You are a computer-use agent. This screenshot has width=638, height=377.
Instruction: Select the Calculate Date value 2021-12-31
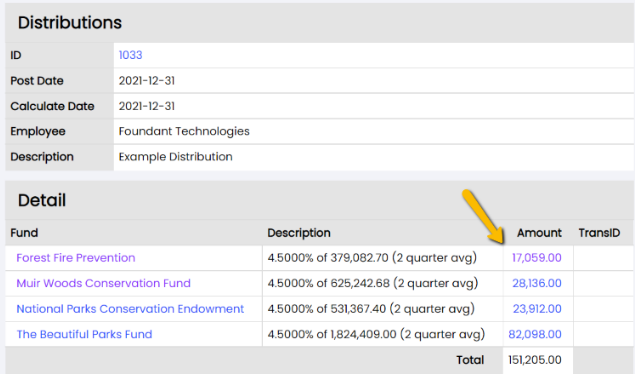(x=146, y=106)
